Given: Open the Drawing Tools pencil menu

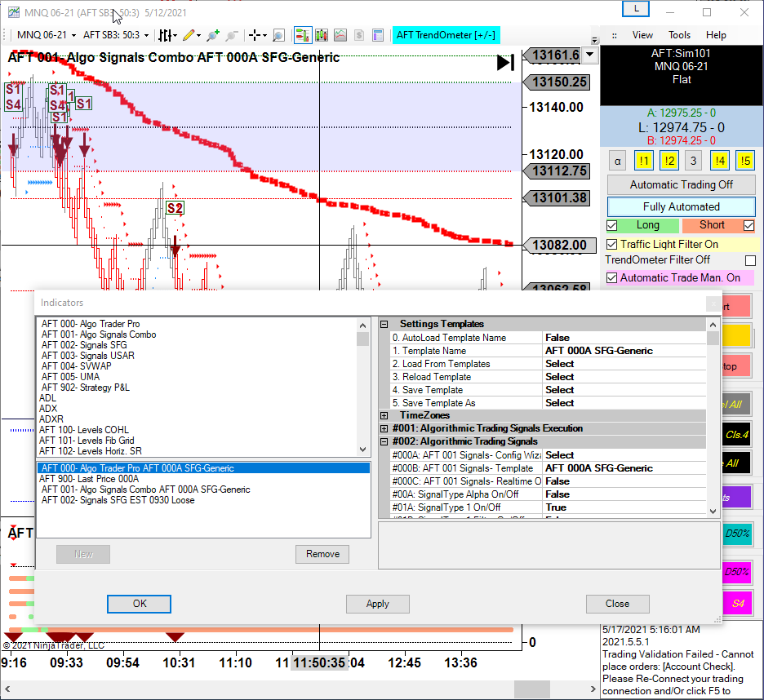Looking at the screenshot, I should [189, 35].
